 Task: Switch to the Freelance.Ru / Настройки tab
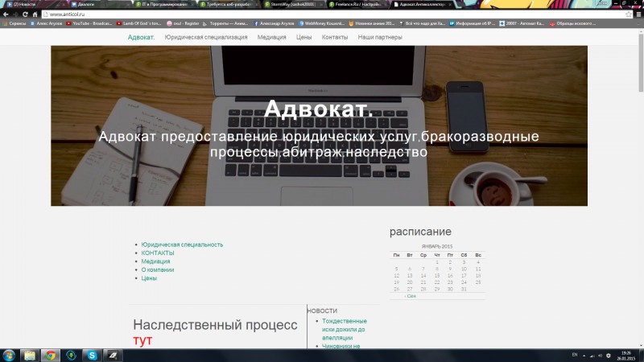(x=357, y=4)
